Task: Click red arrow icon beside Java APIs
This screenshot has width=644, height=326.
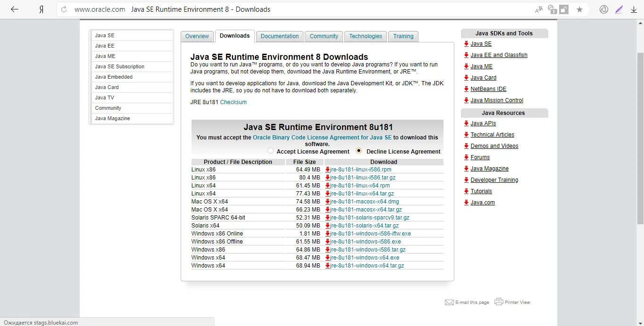Action: [x=466, y=123]
